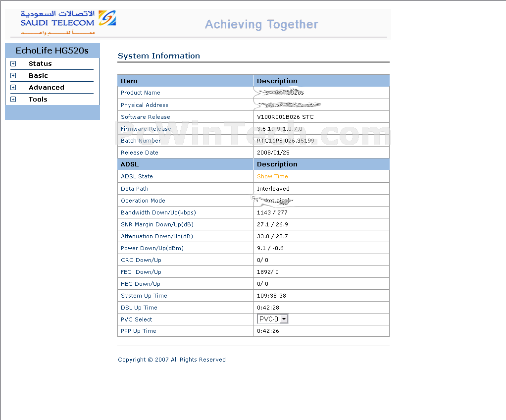Click the FEC Down/Up label

click(141, 272)
